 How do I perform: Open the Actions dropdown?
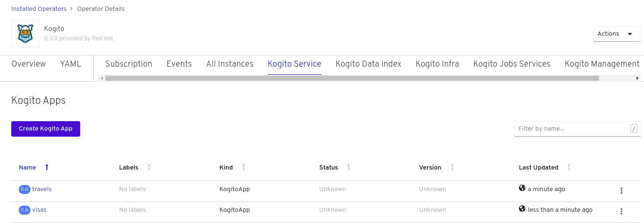click(617, 34)
